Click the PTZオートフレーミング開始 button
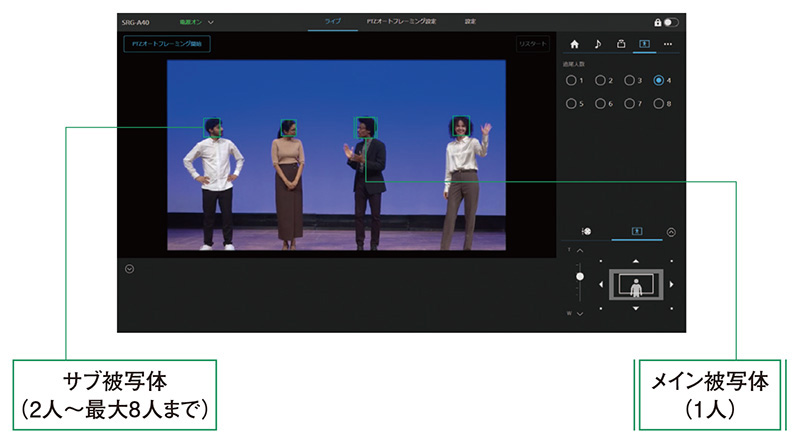Screen dimensions: 800x444 167,44
